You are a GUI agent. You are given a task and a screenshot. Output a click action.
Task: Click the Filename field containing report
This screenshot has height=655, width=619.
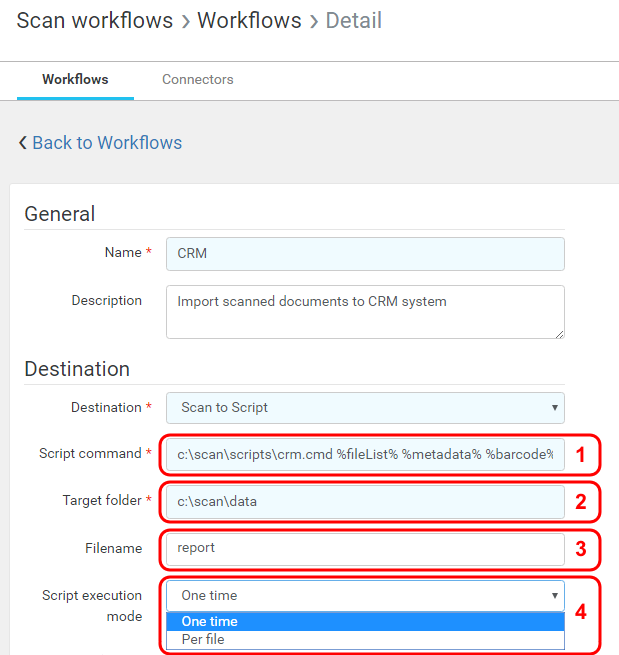[365, 548]
